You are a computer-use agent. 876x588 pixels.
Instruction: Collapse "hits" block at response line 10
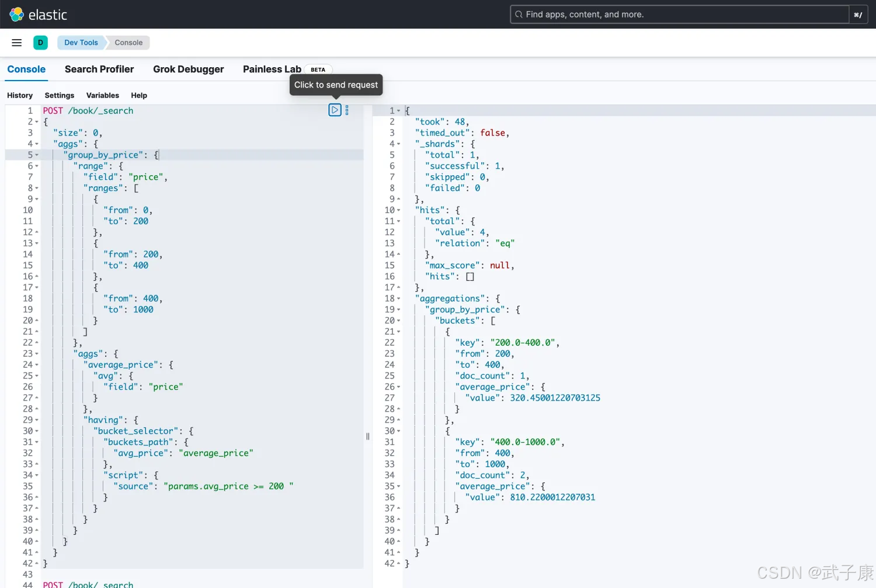coord(399,210)
